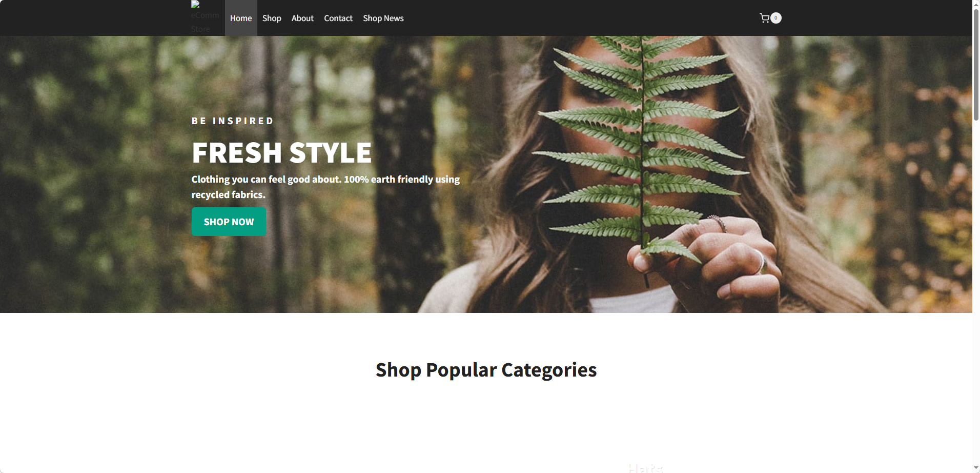Click the vertical scrollbar thumb
Image resolution: width=980 pixels, height=473 pixels.
click(976, 64)
